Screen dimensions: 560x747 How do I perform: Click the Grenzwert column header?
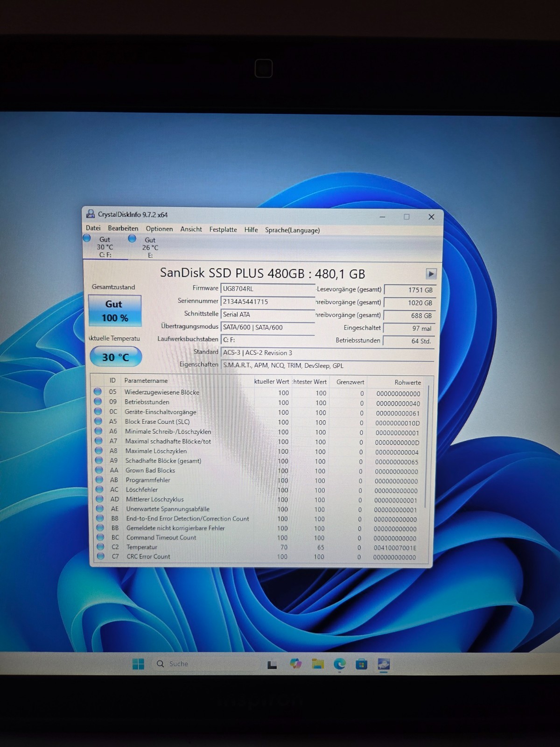pyautogui.click(x=350, y=382)
